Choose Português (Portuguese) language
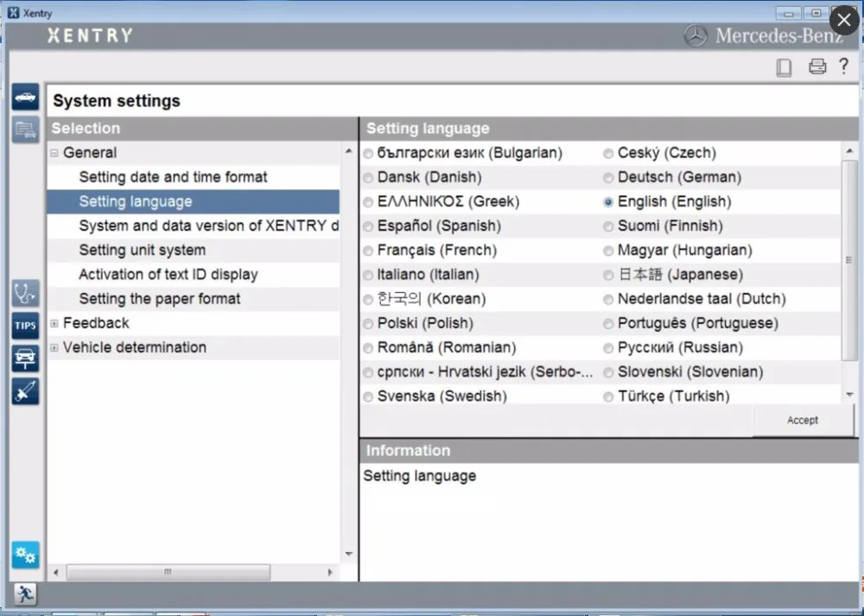This screenshot has width=864, height=616. pyautogui.click(x=608, y=324)
